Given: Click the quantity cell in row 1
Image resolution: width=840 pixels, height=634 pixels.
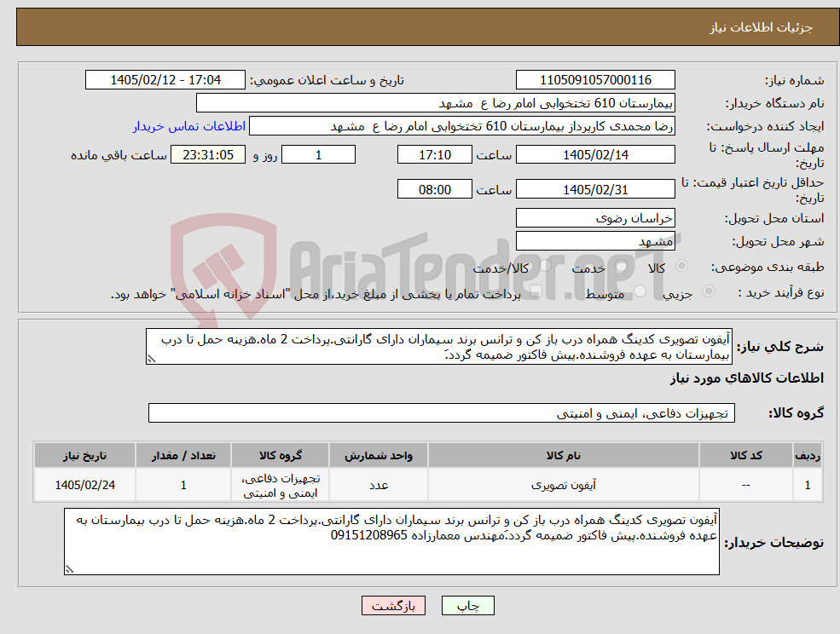Looking at the screenshot, I should (183, 485).
